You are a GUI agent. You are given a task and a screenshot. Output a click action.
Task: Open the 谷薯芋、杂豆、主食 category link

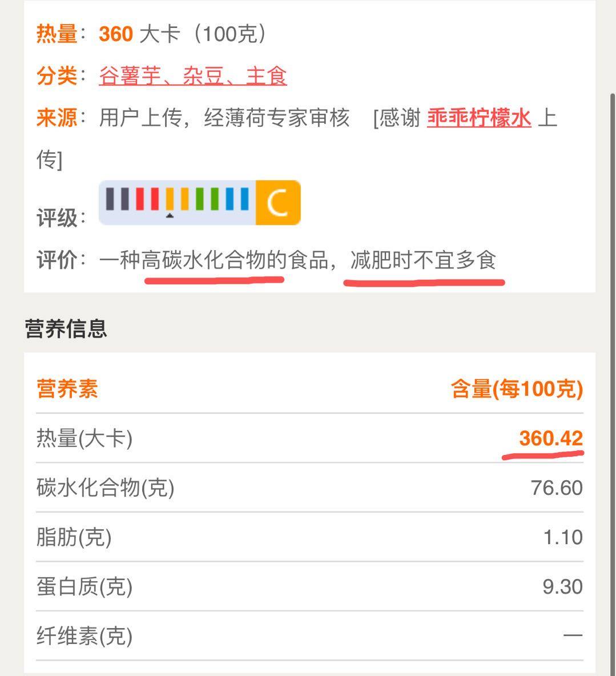[x=193, y=76]
